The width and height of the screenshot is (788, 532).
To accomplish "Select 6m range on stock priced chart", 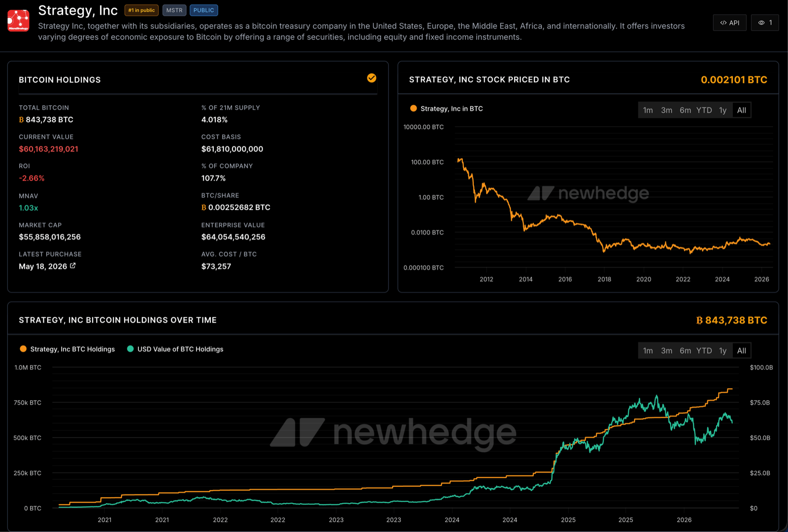I will coord(685,110).
